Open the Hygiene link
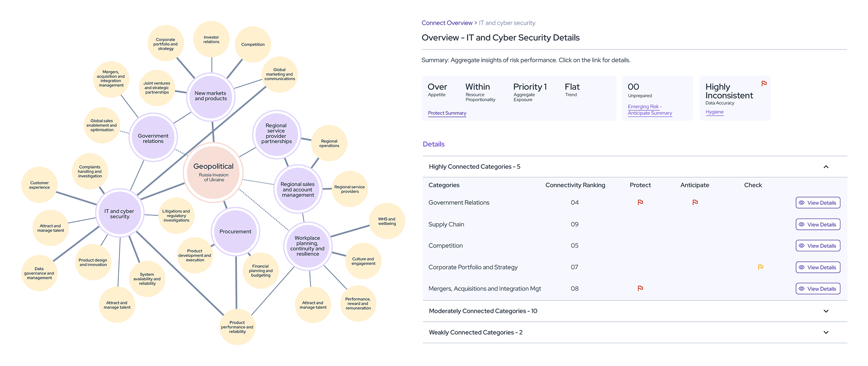Viewport: 868px width, 366px height. tap(714, 112)
